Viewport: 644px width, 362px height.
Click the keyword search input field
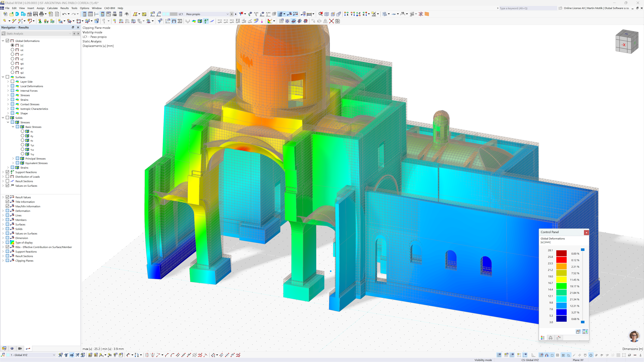pyautogui.click(x=527, y=8)
